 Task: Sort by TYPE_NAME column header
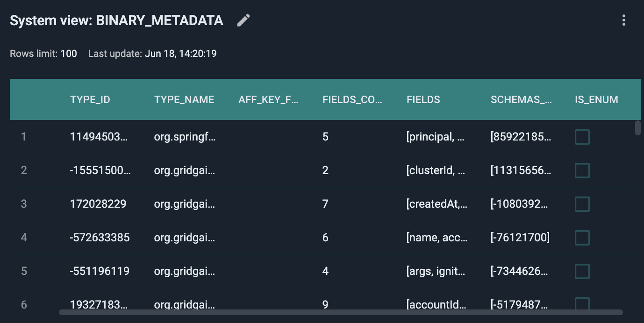(x=184, y=99)
